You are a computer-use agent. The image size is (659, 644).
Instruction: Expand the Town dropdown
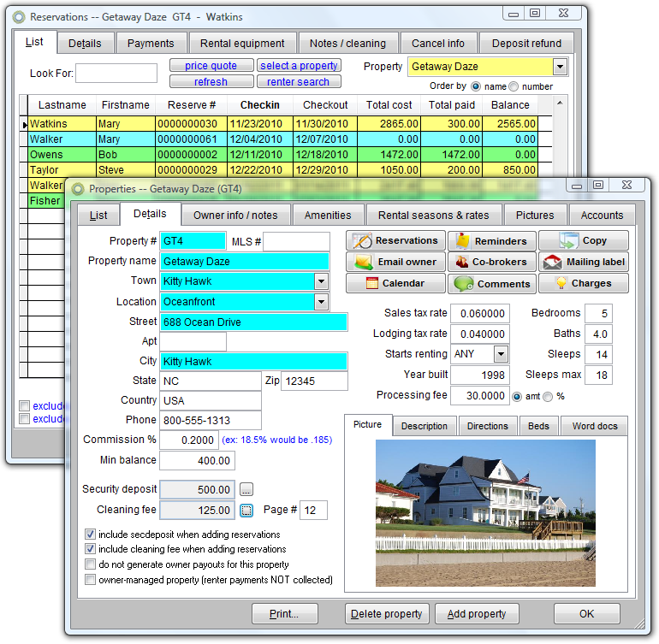coord(322,281)
